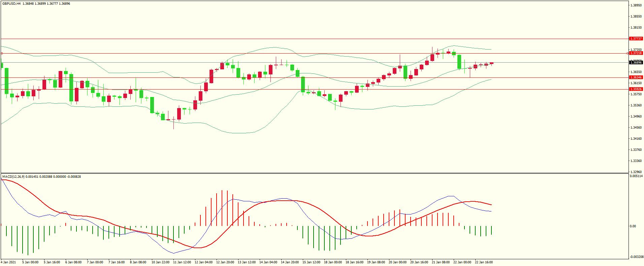Image resolution: width=644 pixels, height=266 pixels.
Task: Click the 1.34560 price axis value
Action: [x=636, y=128]
